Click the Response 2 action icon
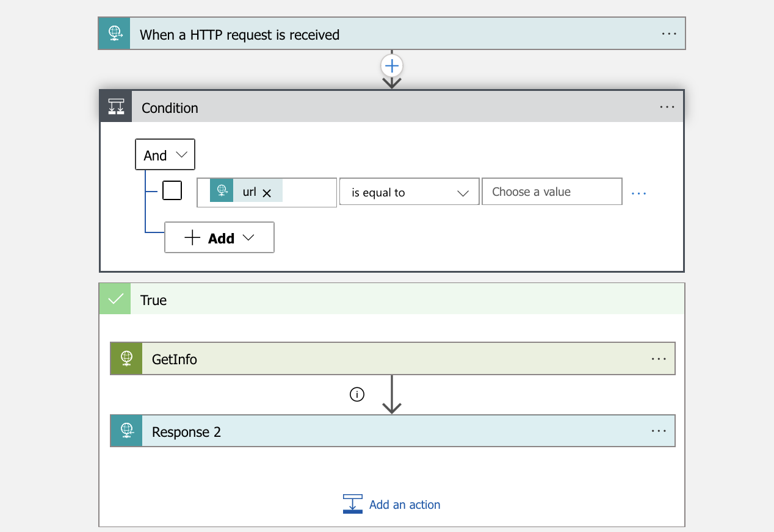The image size is (774, 532). (126, 431)
